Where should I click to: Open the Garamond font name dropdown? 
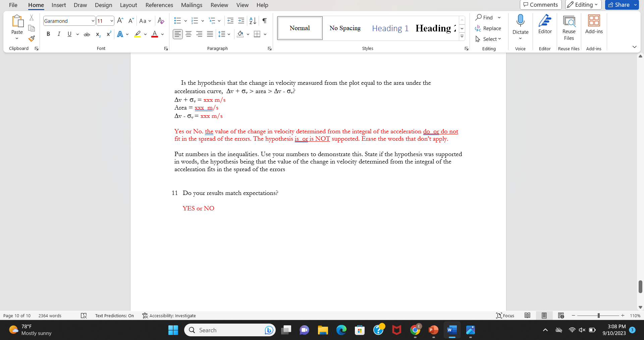click(x=93, y=21)
